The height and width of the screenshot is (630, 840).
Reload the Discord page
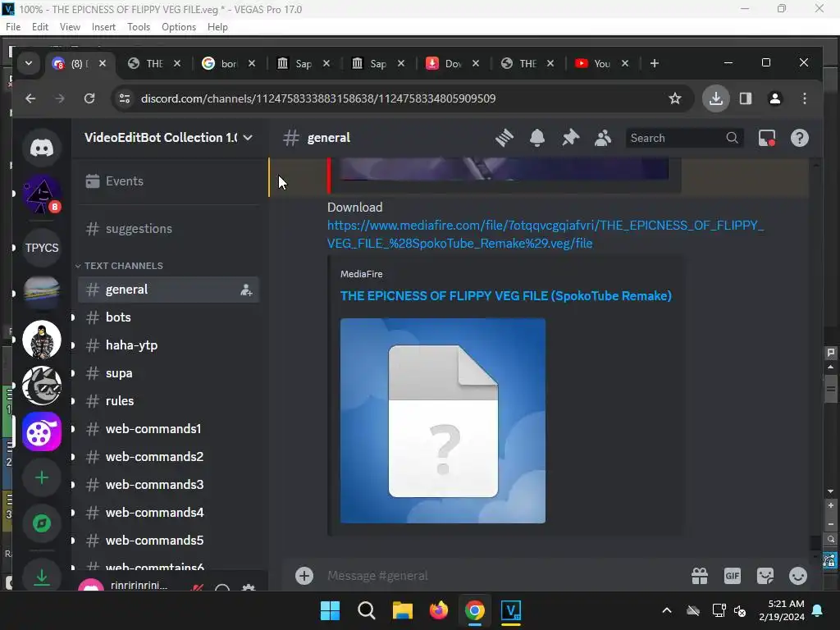point(89,98)
